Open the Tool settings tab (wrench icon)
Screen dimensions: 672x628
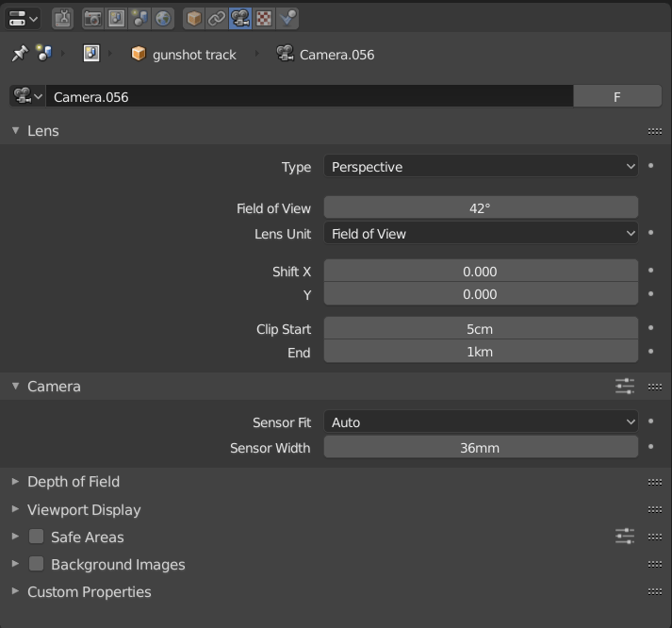[x=62, y=19]
